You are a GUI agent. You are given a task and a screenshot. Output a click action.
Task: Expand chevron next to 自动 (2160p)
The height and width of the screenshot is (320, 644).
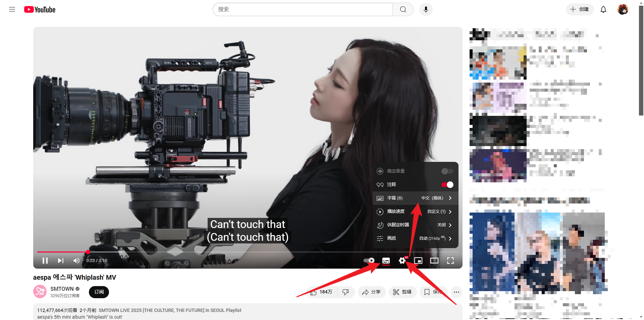[450, 238]
